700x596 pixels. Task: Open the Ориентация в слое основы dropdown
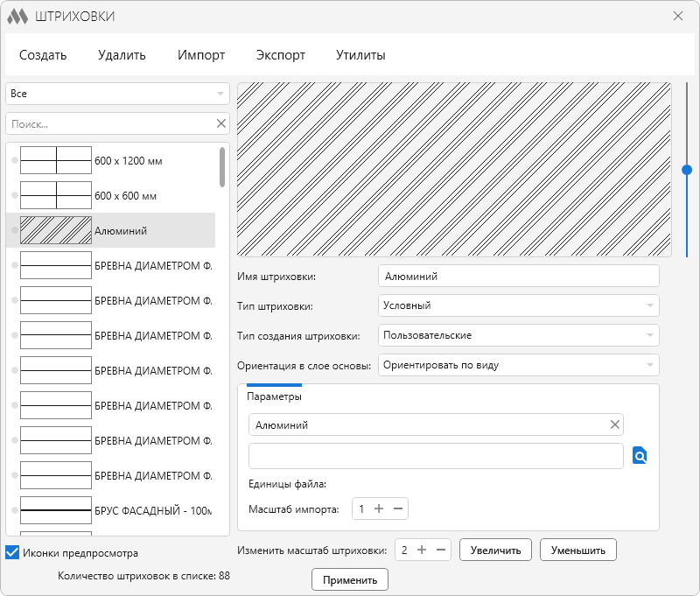click(x=518, y=365)
